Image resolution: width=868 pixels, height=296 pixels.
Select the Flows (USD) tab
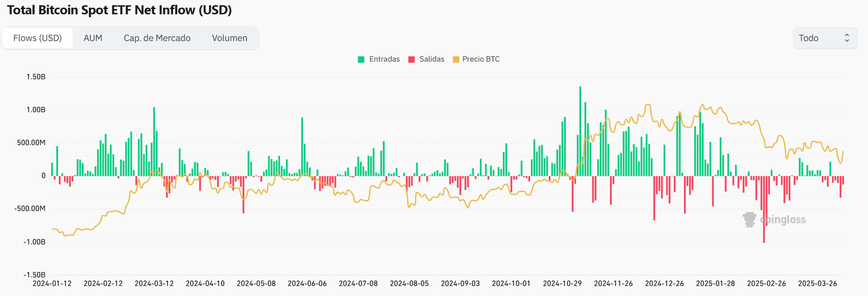pos(38,38)
